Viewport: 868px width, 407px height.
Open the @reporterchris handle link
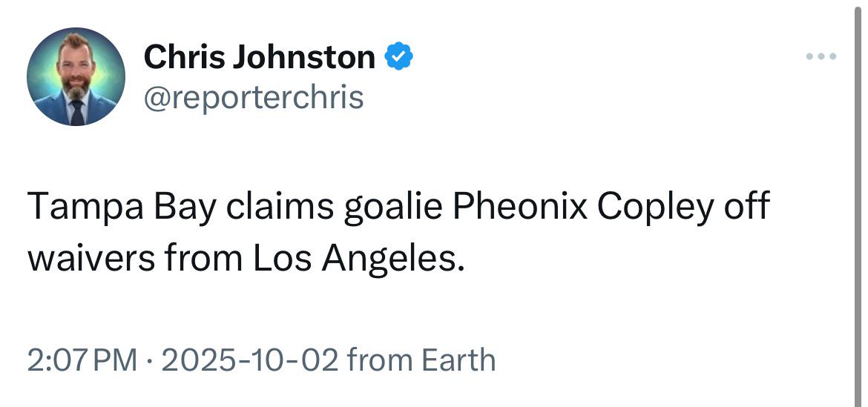click(254, 96)
